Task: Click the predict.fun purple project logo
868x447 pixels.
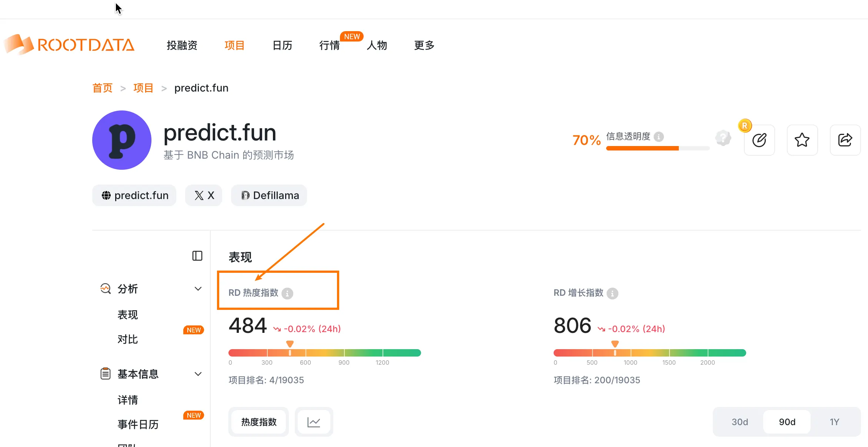Action: tap(122, 140)
